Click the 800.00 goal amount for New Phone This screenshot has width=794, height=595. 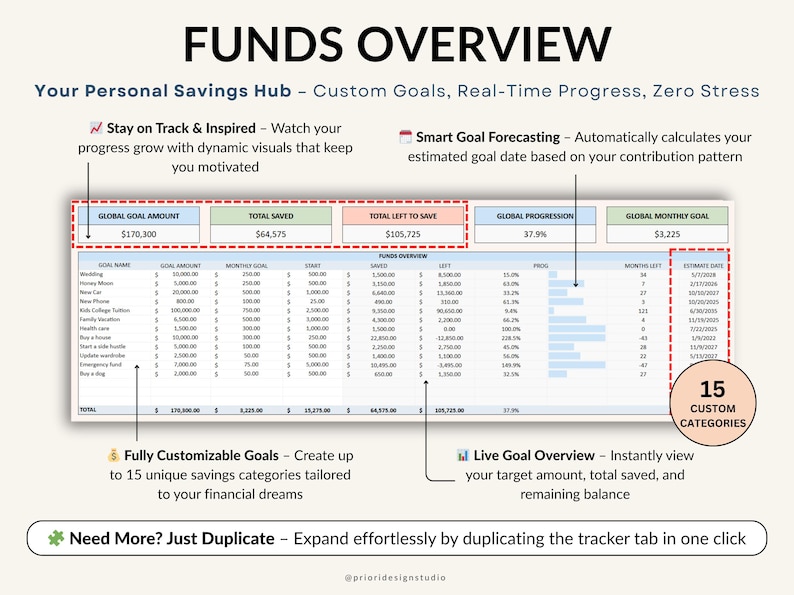185,301
